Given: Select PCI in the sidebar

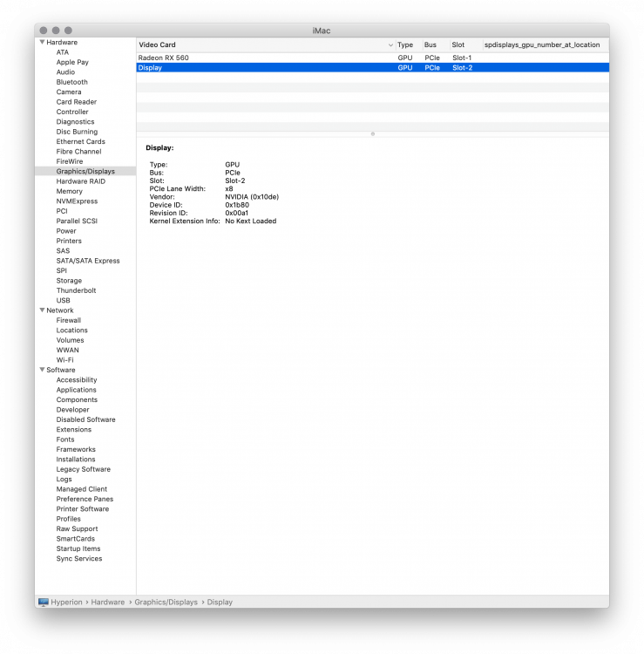Looking at the screenshot, I should click(x=62, y=211).
